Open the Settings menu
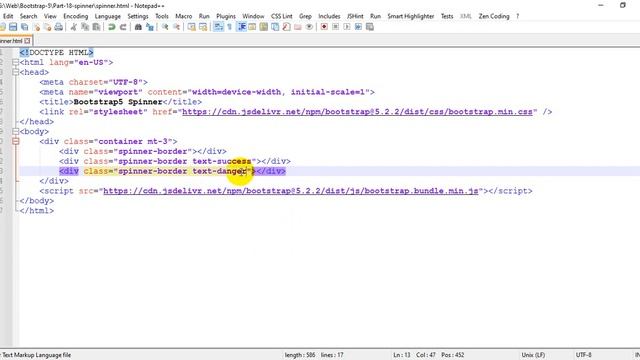 [138, 16]
